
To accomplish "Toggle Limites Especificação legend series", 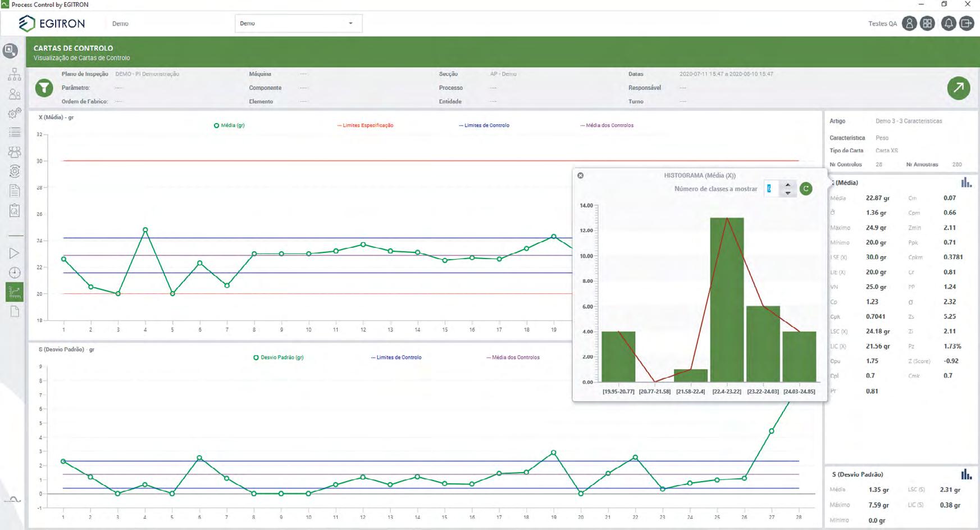I will (x=365, y=125).
